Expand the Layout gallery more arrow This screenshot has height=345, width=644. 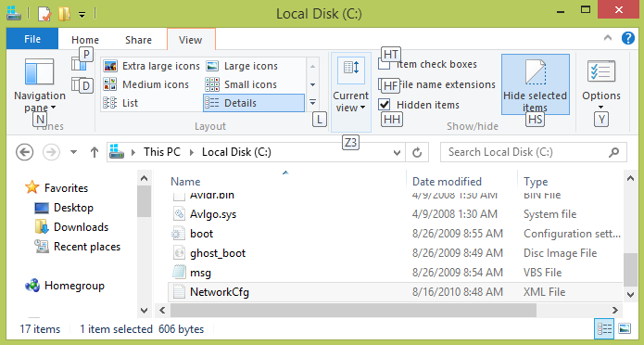pos(312,102)
